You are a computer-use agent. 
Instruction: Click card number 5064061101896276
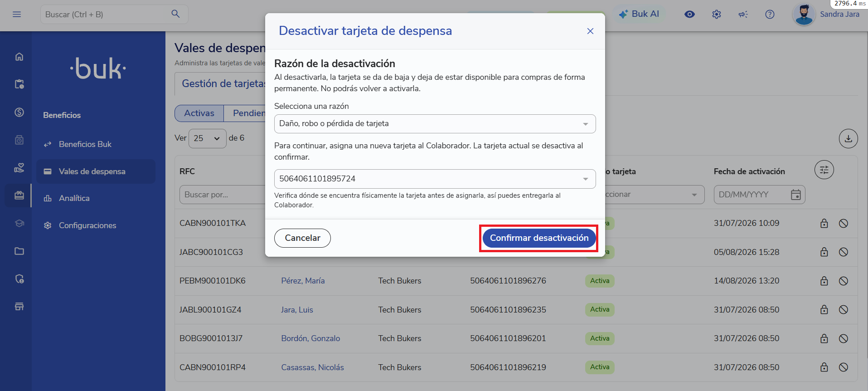click(508, 281)
